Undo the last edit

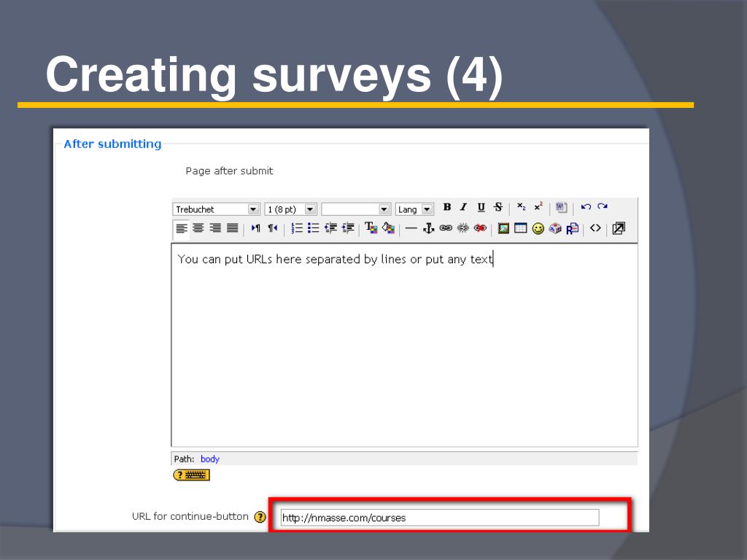(586, 207)
